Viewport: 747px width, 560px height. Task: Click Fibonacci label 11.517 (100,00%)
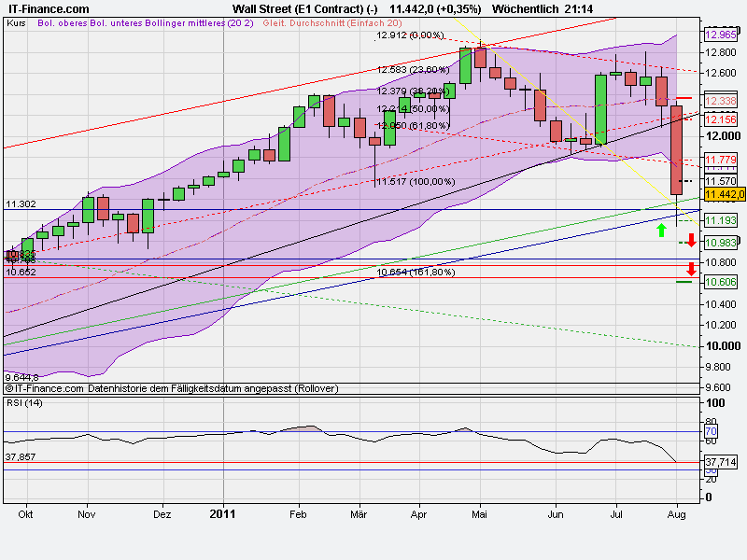(x=416, y=182)
